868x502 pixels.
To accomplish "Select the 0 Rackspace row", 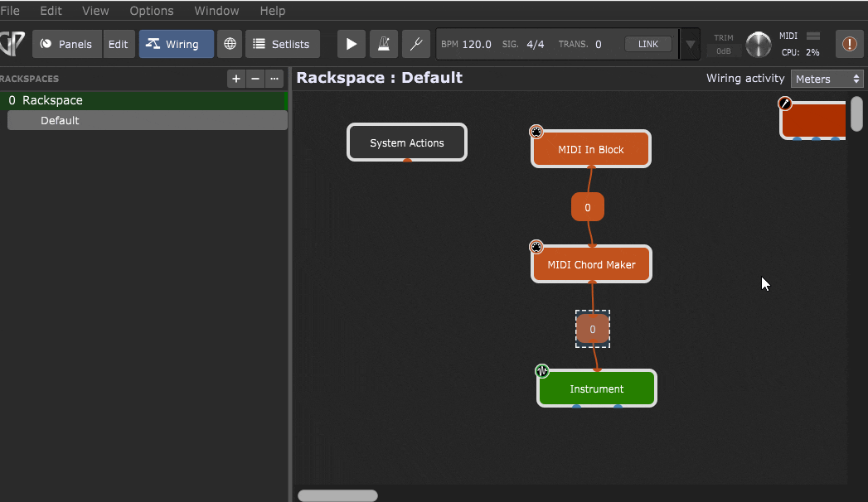I will click(143, 100).
